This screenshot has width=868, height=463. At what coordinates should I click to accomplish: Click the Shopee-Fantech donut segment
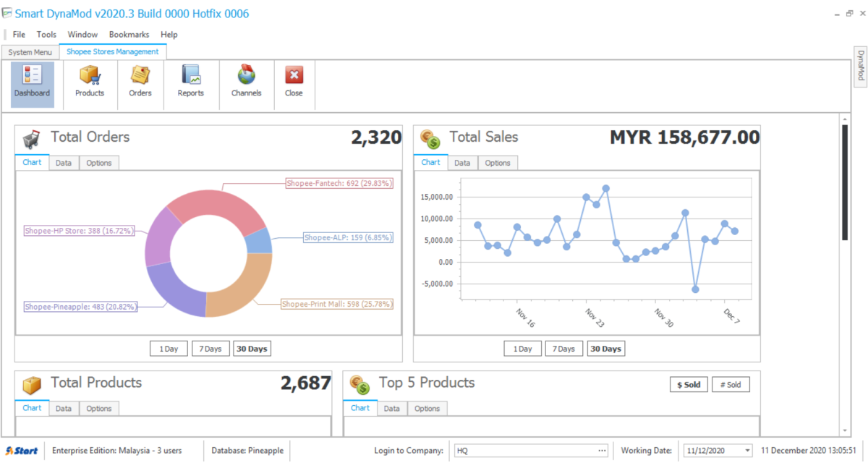point(221,205)
